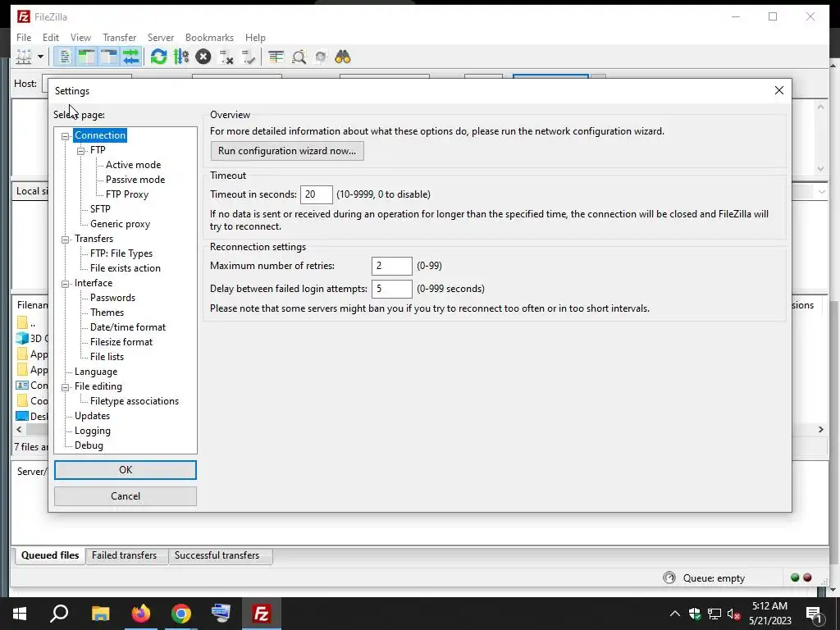Toggle remote directory tree display icon

click(108, 57)
